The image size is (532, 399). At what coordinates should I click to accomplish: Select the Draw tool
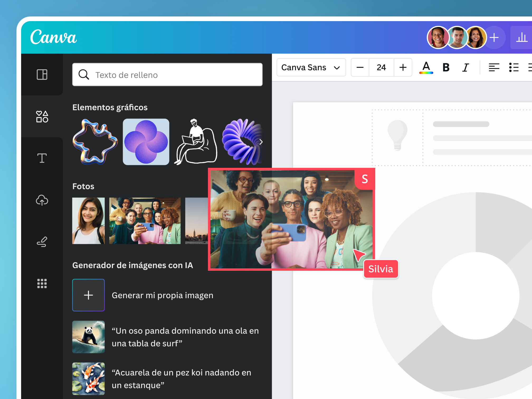click(42, 242)
